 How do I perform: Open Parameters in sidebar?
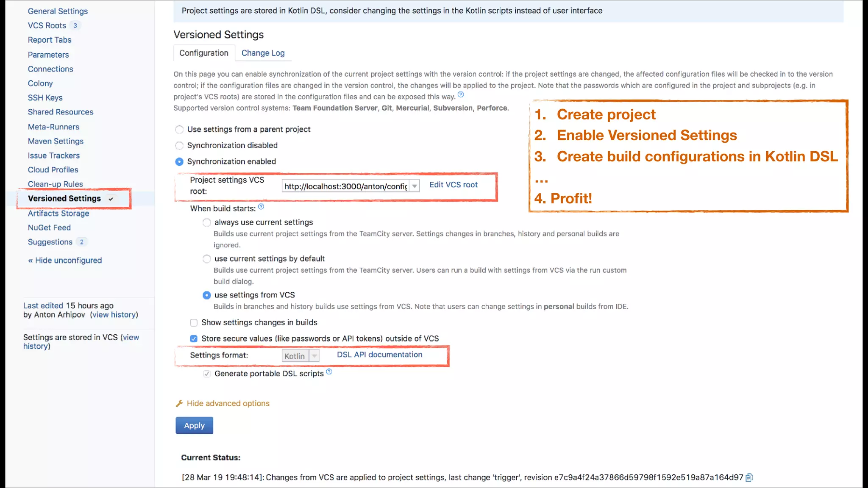(48, 55)
